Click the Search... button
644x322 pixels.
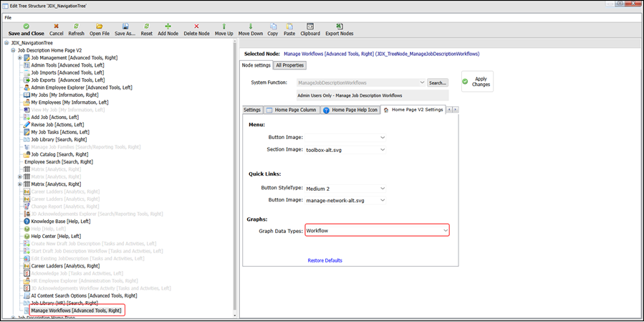(438, 82)
